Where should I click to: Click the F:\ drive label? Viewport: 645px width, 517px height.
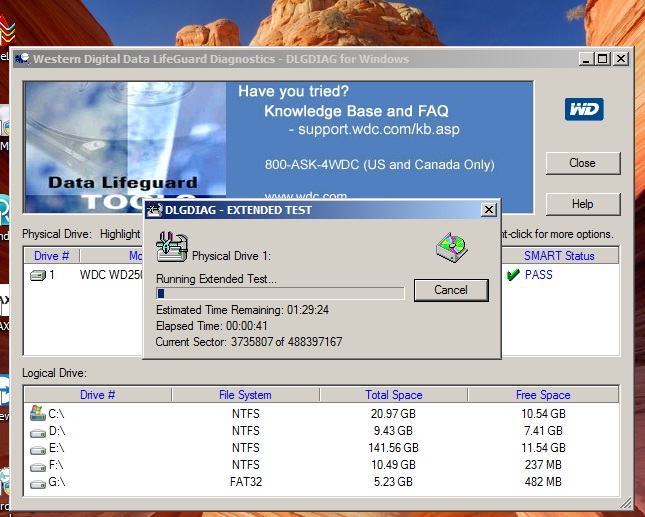click(56, 465)
